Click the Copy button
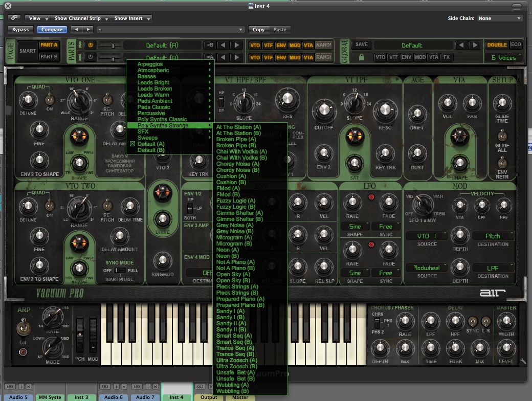Viewport: 532px width, 401px height. pyautogui.click(x=258, y=30)
